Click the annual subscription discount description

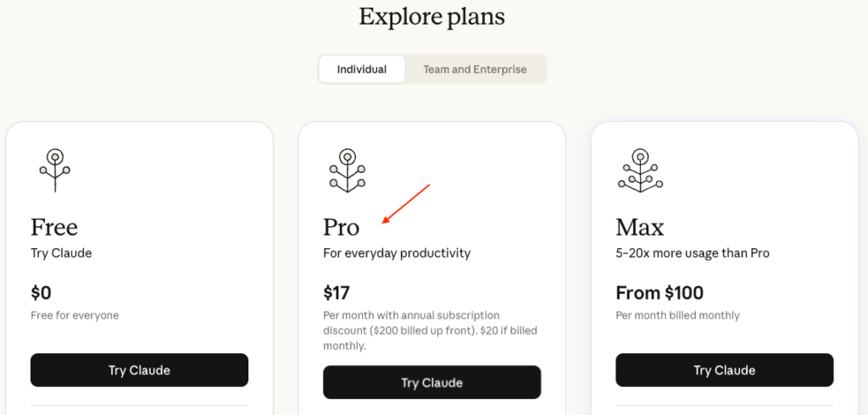(430, 330)
